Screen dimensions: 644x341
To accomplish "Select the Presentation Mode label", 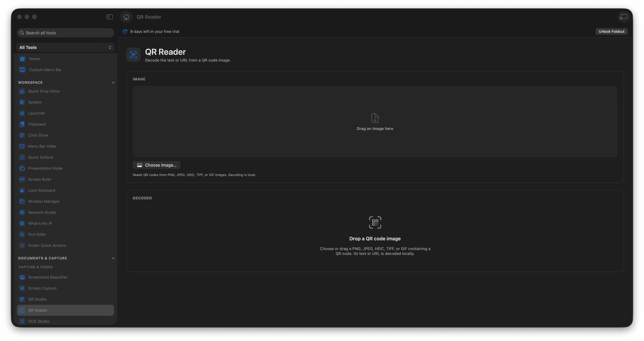I will pyautogui.click(x=45, y=168).
